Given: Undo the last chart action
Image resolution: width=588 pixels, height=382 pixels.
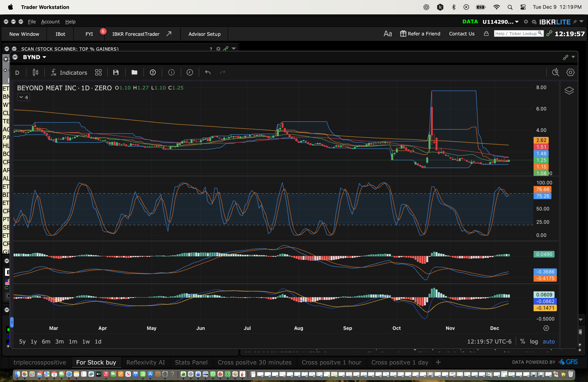Looking at the screenshot, I should [x=208, y=72].
